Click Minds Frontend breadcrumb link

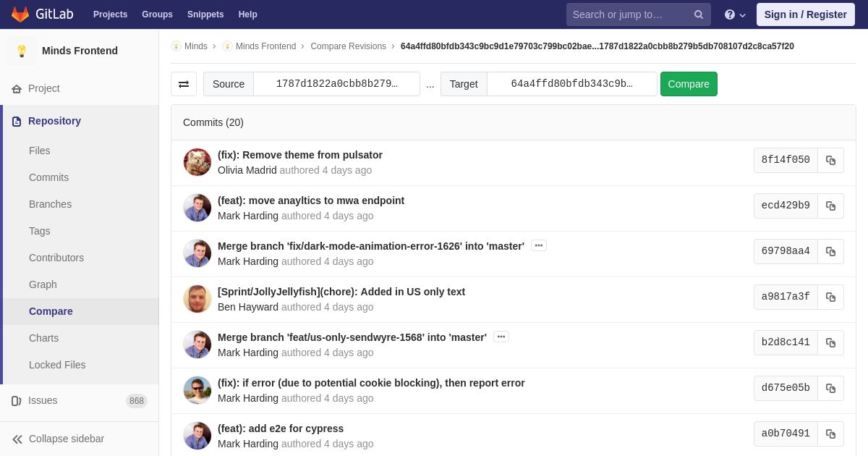[265, 46]
